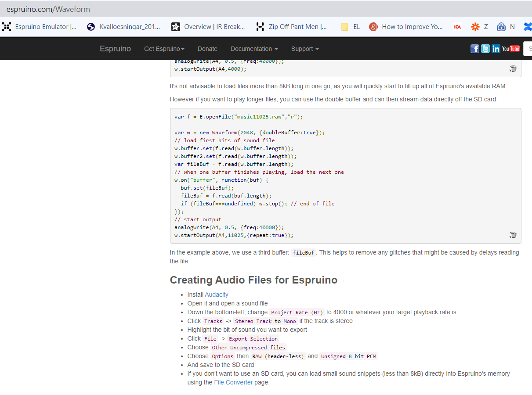The width and height of the screenshot is (532, 395).
Task: Click the And save to the SD card item
Action: click(221, 365)
